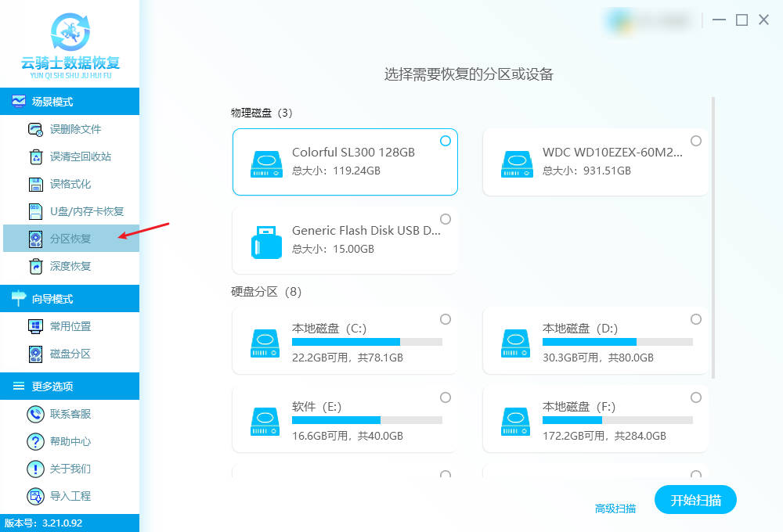Click the 关于我们 exclamation icon
The height and width of the screenshot is (532, 783).
pyautogui.click(x=35, y=469)
